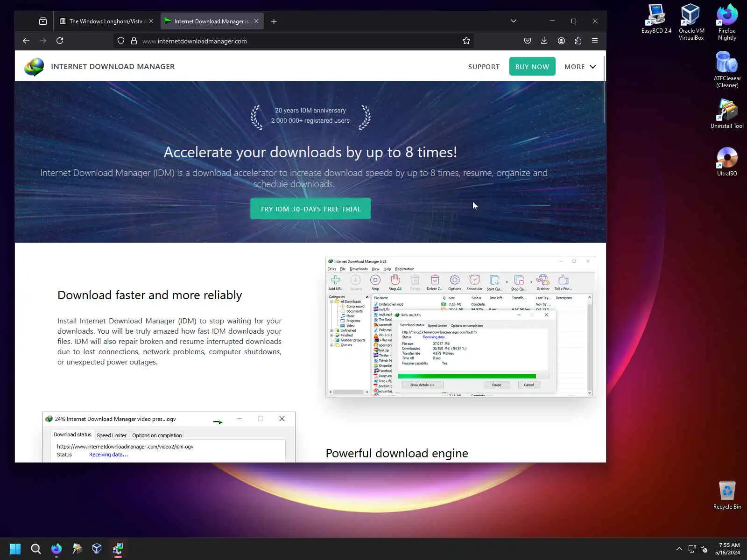Click the 24% download progress dialog image
Viewport: 747px width, 560px height.
[x=169, y=437]
